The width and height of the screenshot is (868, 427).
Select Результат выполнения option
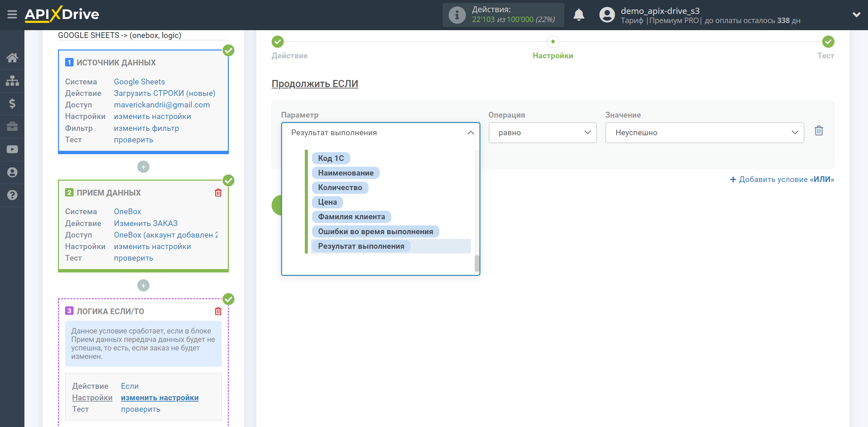pyautogui.click(x=361, y=246)
